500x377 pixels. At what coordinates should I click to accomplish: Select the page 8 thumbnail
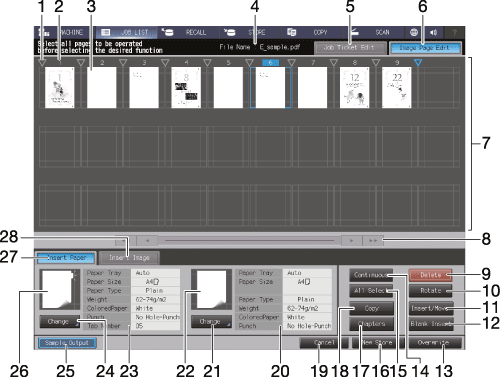pyautogui.click(x=354, y=88)
